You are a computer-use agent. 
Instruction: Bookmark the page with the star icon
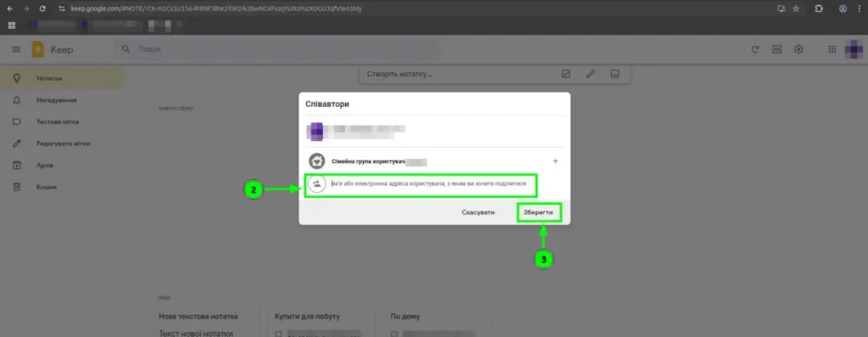tap(796, 8)
